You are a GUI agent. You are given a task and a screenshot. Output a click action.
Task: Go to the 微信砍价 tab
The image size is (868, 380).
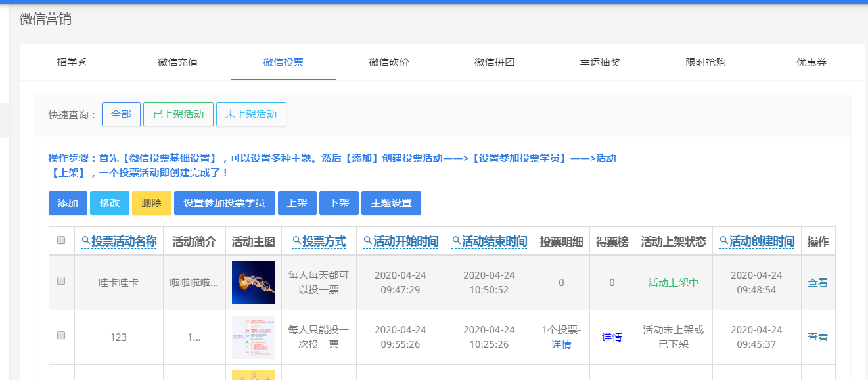(x=389, y=62)
